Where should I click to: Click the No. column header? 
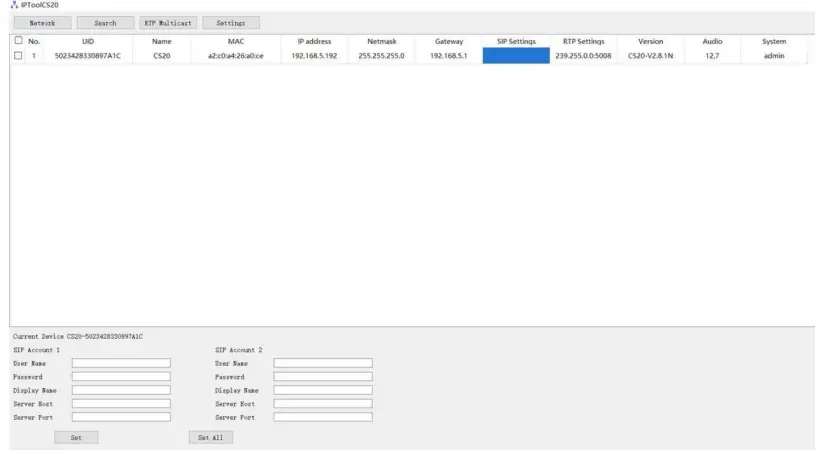coord(34,41)
